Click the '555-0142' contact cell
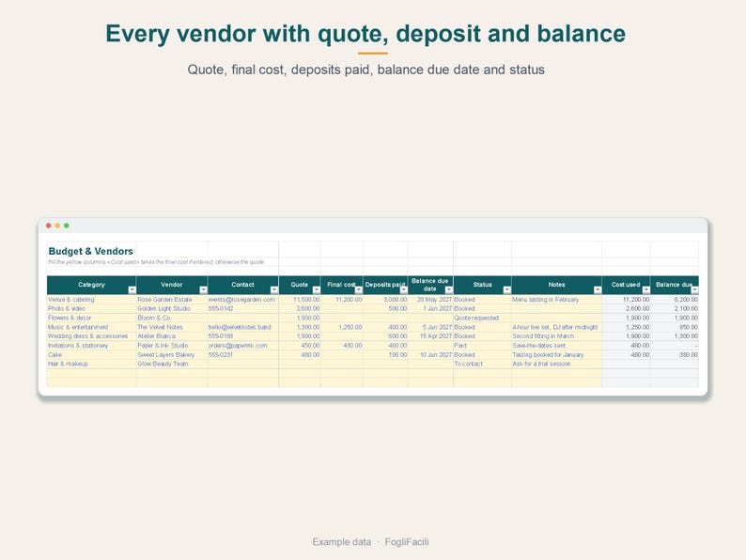Image resolution: width=746 pixels, height=560 pixels. point(243,309)
